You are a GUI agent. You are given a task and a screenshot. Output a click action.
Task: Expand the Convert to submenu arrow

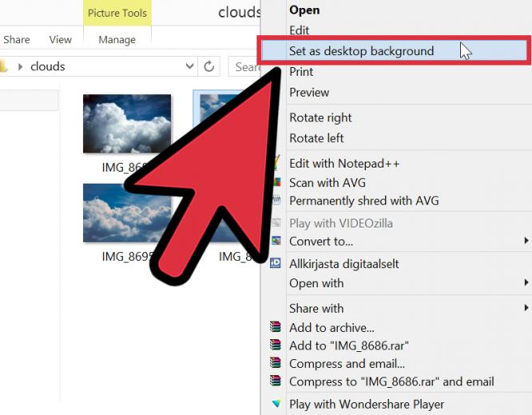click(x=526, y=240)
